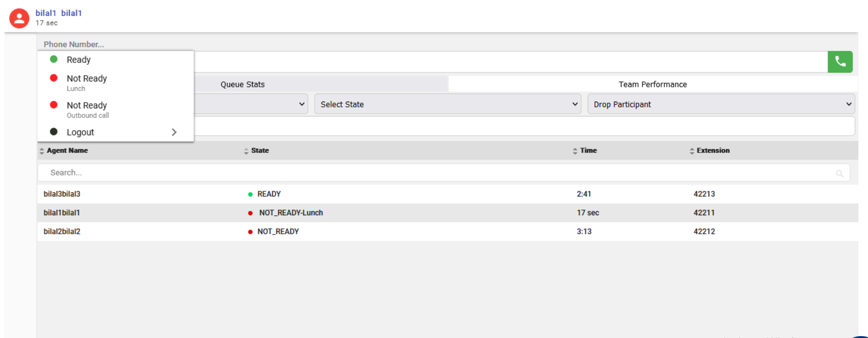Image resolution: width=868 pixels, height=338 pixels.
Task: Switch to the Team Performance tab
Action: [652, 84]
